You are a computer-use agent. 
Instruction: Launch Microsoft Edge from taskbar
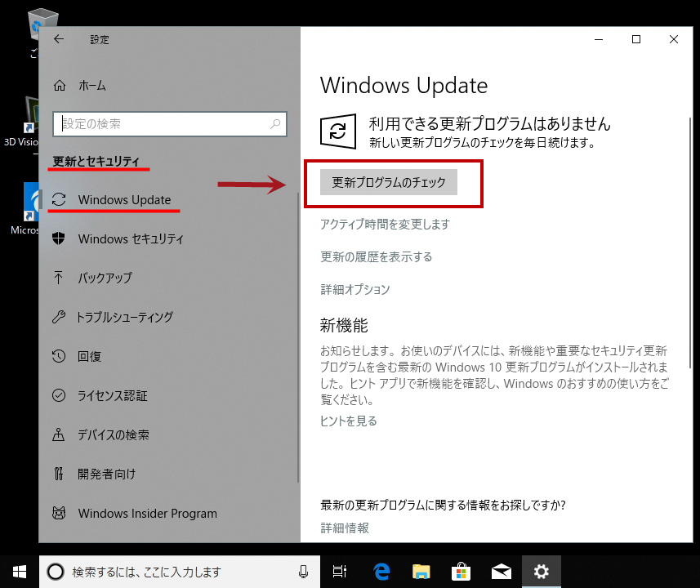(x=381, y=572)
